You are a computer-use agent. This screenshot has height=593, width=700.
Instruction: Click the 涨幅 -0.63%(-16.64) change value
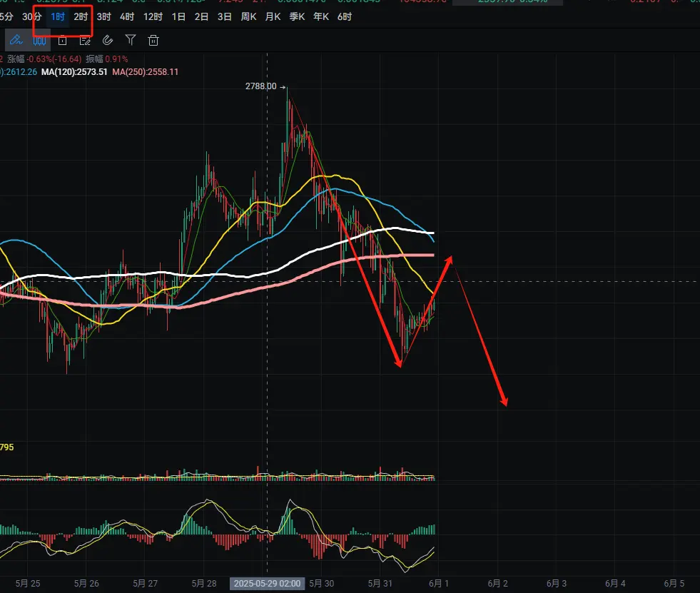coord(44,59)
